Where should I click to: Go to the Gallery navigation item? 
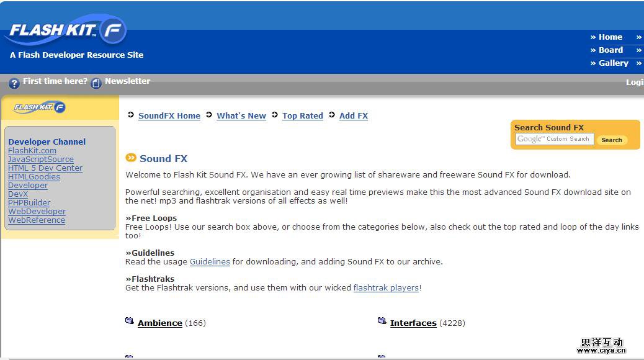click(x=613, y=63)
